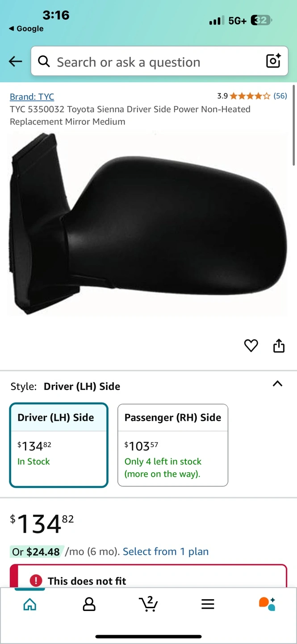This screenshot has width=297, height=644.
Task: Open Brand: TYC link
Action: (x=32, y=97)
